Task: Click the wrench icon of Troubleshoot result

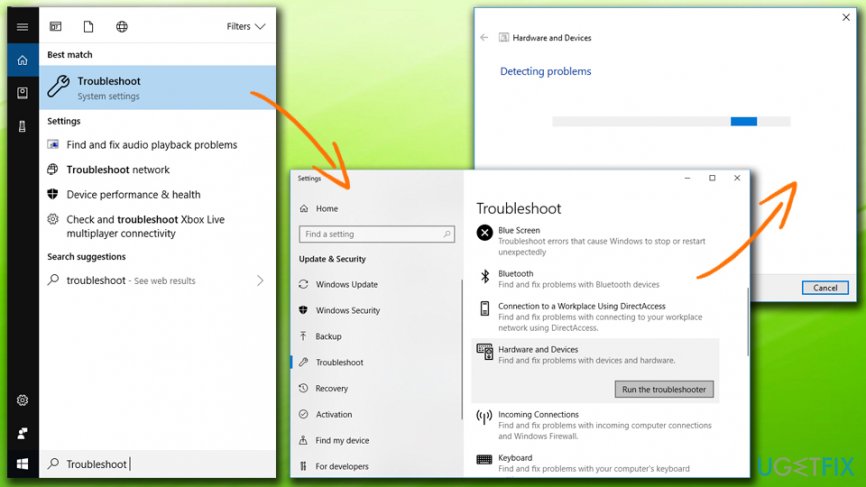Action: coord(59,87)
